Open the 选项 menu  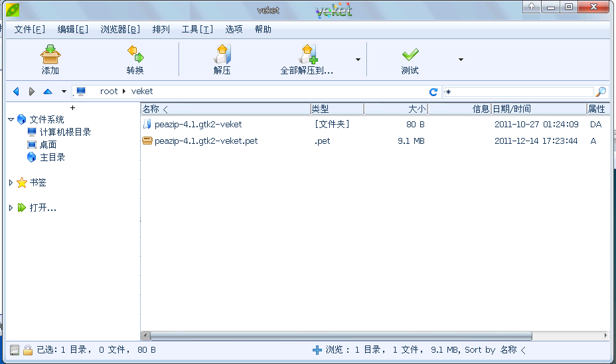pos(234,29)
